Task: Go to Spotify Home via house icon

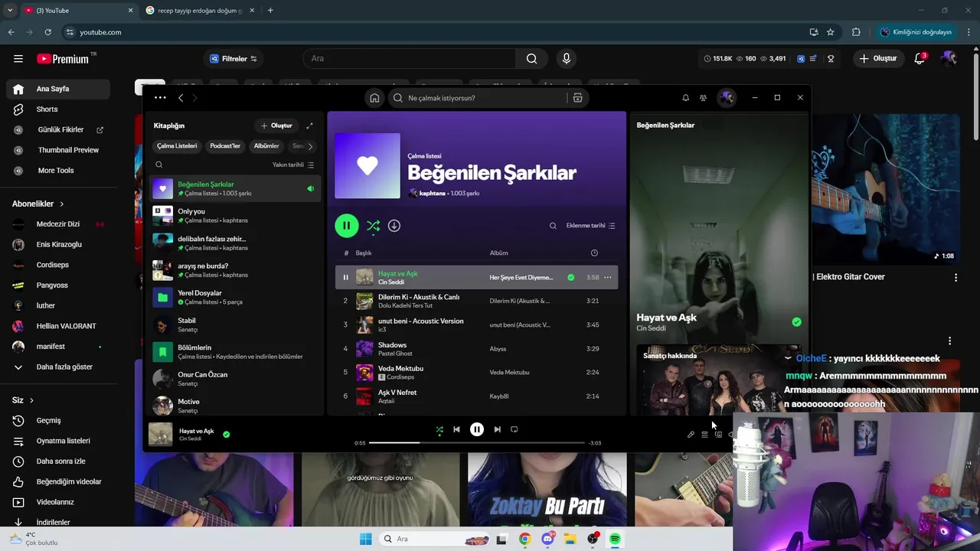Action: (x=374, y=98)
